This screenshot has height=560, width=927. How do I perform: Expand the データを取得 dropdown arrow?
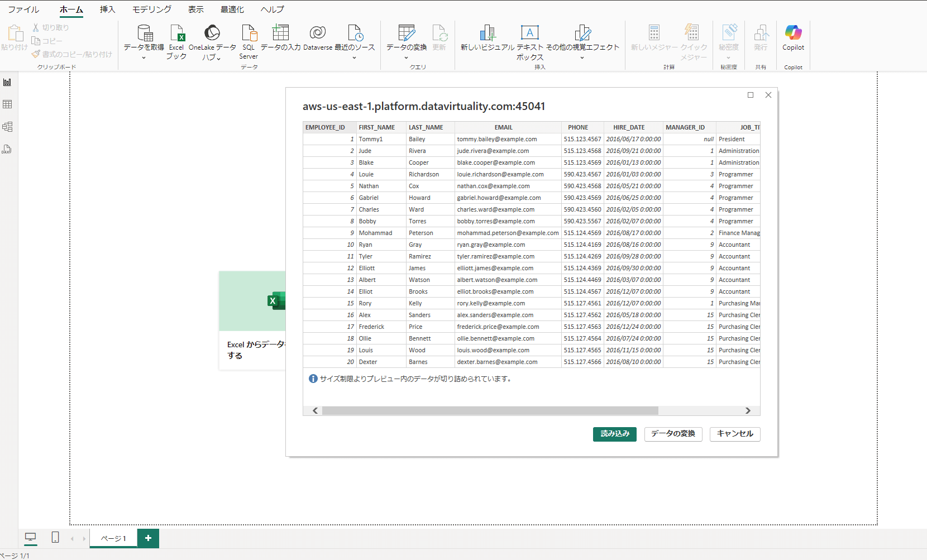[144, 58]
